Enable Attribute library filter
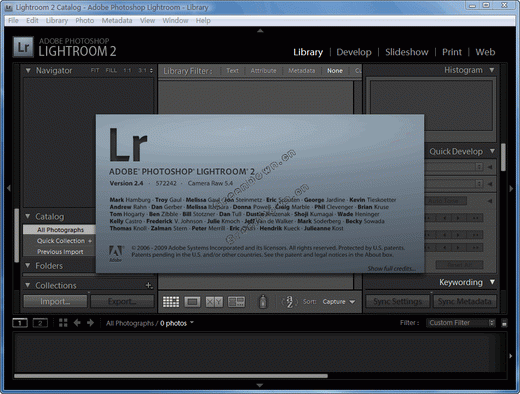The width and height of the screenshot is (520, 394). pyautogui.click(x=263, y=71)
